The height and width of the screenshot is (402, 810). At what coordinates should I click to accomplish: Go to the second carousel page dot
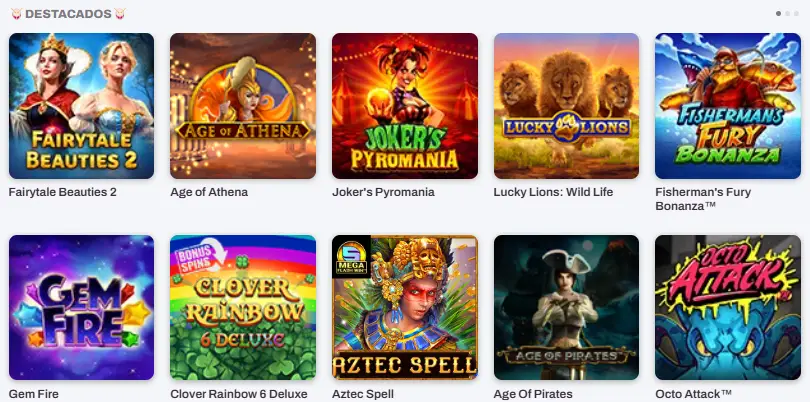[788, 13]
